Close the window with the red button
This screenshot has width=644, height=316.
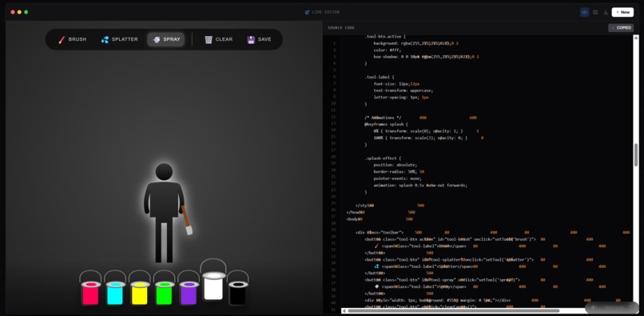(13, 12)
